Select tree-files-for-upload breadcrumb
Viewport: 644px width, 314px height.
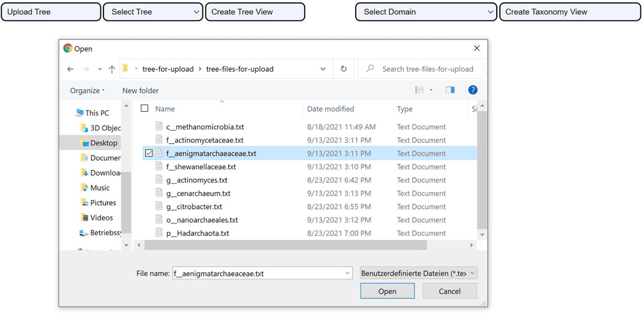[x=240, y=69]
